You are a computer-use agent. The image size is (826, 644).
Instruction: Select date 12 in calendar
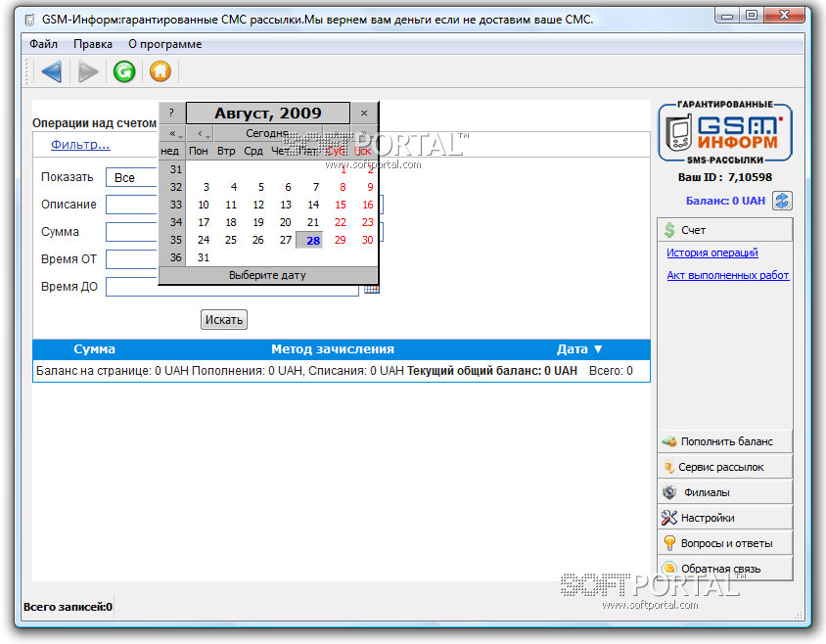pyautogui.click(x=258, y=205)
